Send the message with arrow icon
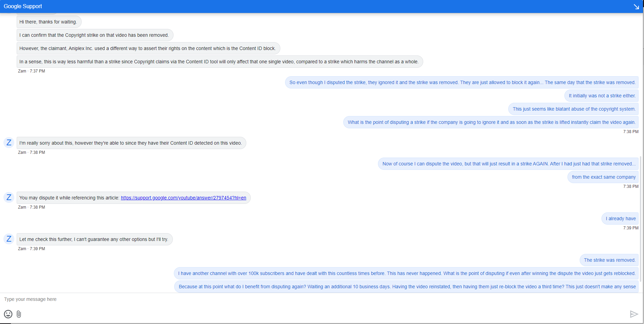 point(634,314)
